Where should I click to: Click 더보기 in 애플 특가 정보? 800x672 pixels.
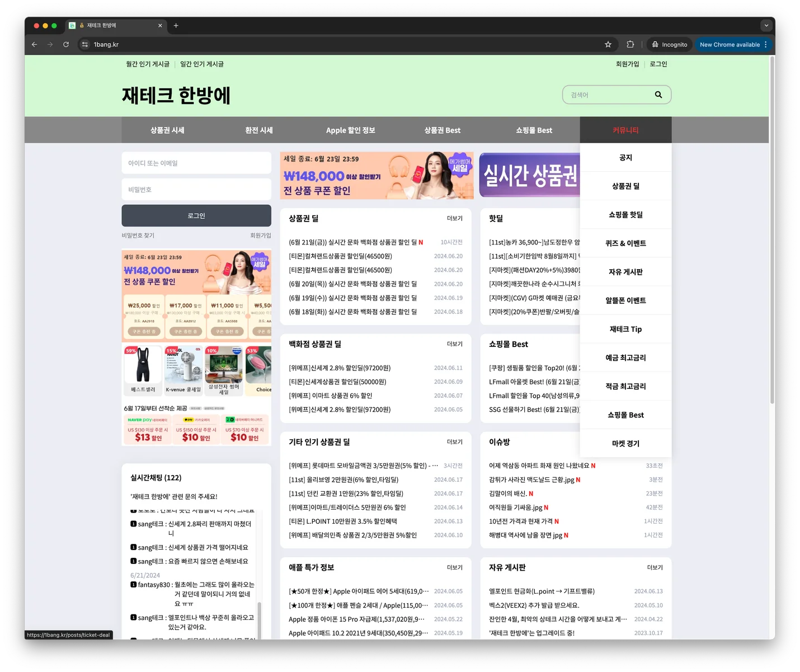(455, 567)
